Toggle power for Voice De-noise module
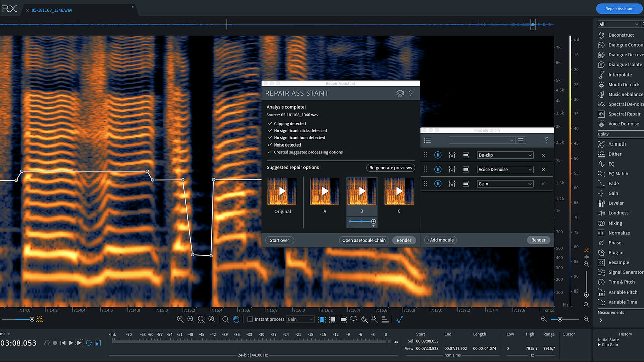This screenshot has height=362, width=644. coord(438,169)
